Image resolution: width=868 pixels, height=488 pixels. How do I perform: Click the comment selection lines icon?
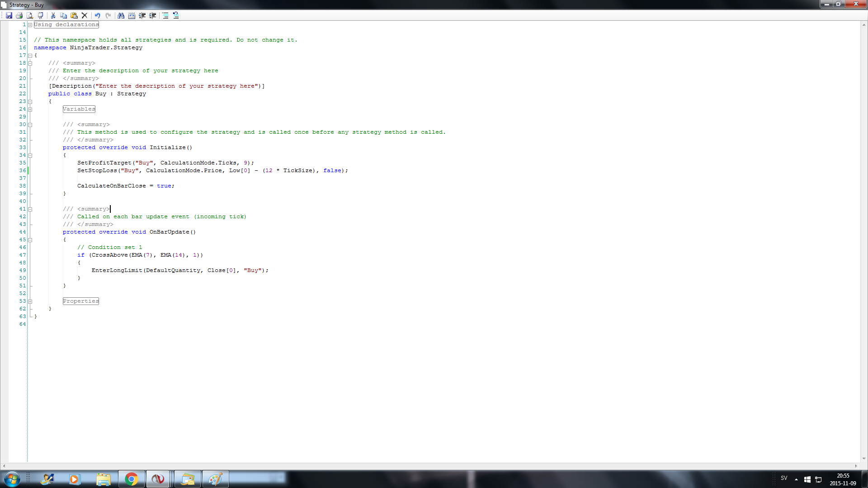165,15
